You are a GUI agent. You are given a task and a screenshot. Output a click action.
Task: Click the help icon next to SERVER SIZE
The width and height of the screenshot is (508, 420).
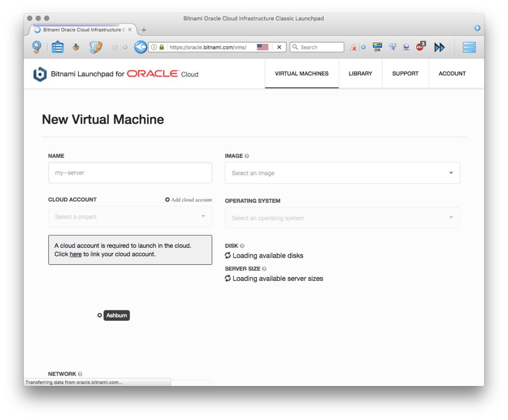click(264, 269)
